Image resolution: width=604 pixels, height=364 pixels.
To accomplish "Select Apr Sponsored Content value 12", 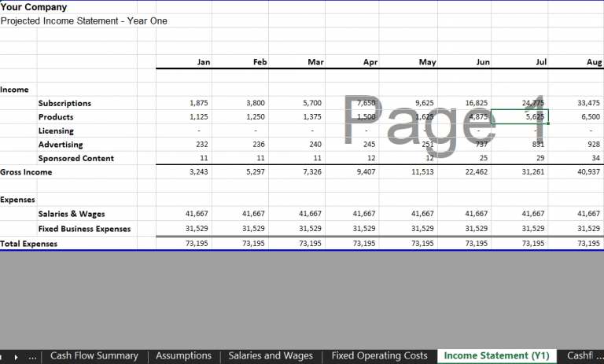I will (371, 158).
